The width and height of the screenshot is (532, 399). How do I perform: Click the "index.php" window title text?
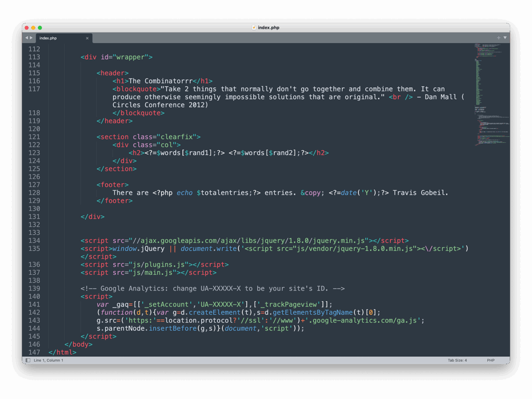coord(269,28)
